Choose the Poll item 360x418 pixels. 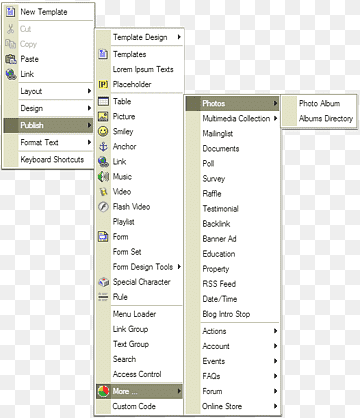tap(232, 163)
